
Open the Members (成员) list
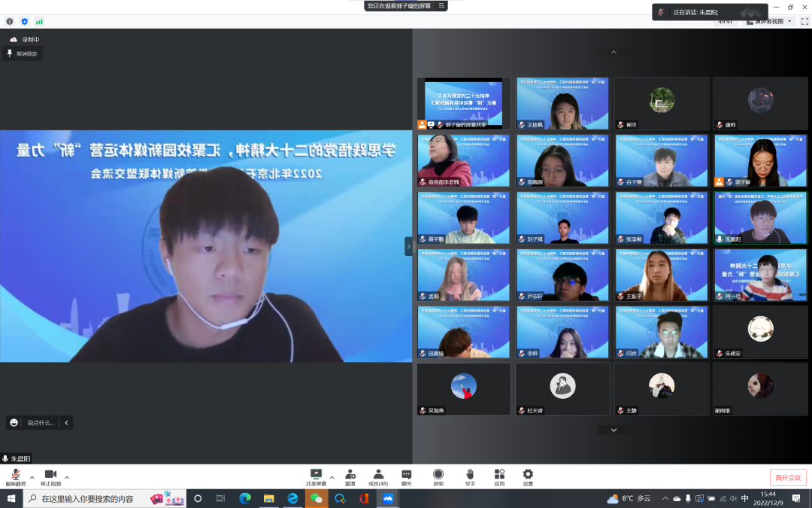click(378, 475)
